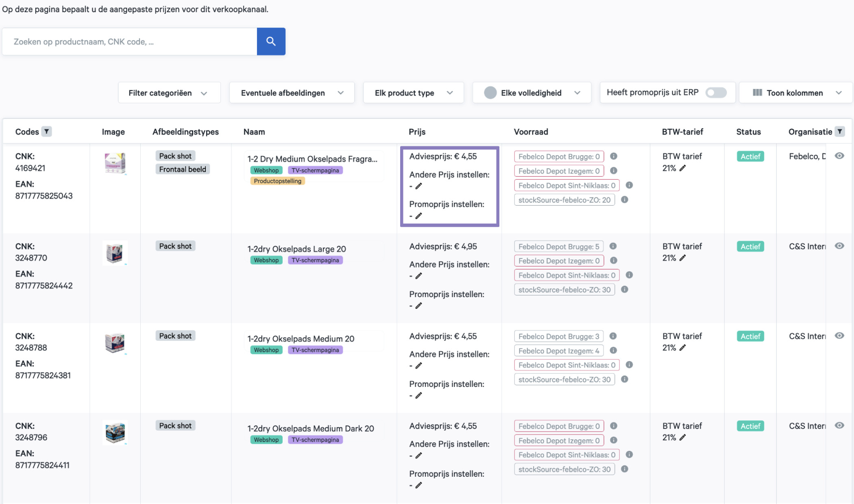
Task: Click thumbnail image of first product
Action: click(x=113, y=164)
